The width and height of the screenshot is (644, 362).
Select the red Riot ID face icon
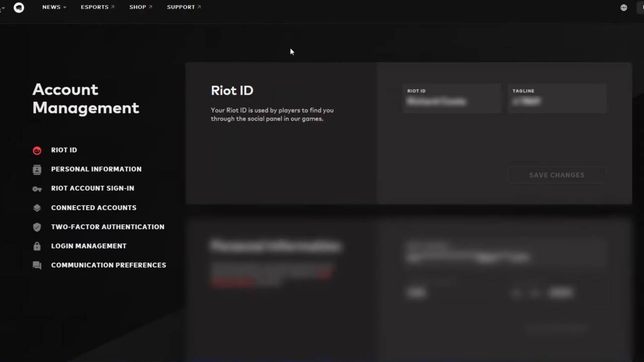coord(37,150)
